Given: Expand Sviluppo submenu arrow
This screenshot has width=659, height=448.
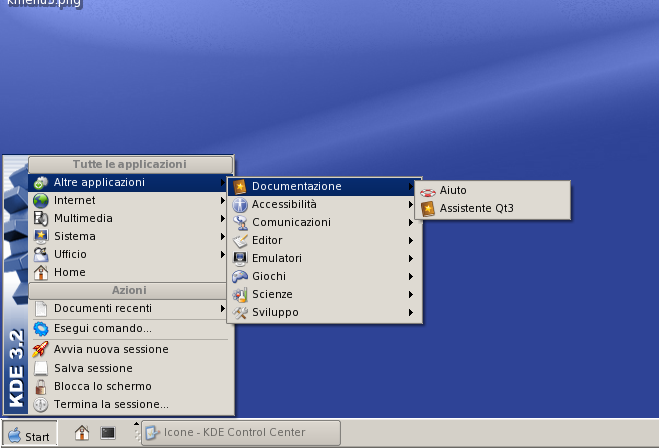Looking at the screenshot, I should [x=411, y=313].
